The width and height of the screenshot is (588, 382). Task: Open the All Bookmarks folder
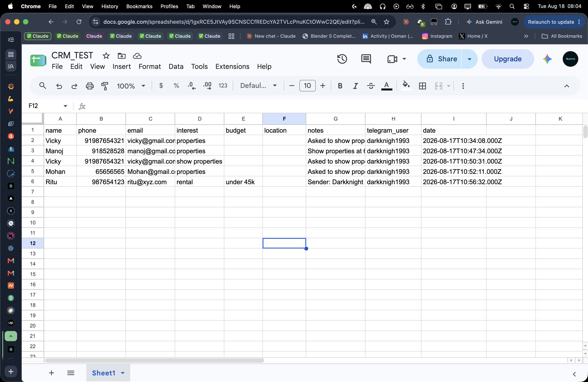(562, 36)
